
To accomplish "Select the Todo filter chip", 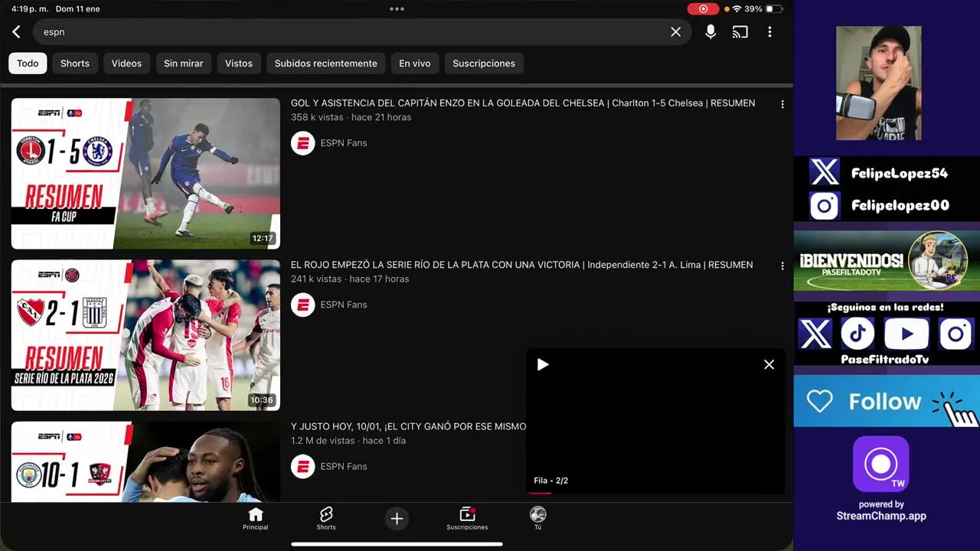I will [28, 64].
